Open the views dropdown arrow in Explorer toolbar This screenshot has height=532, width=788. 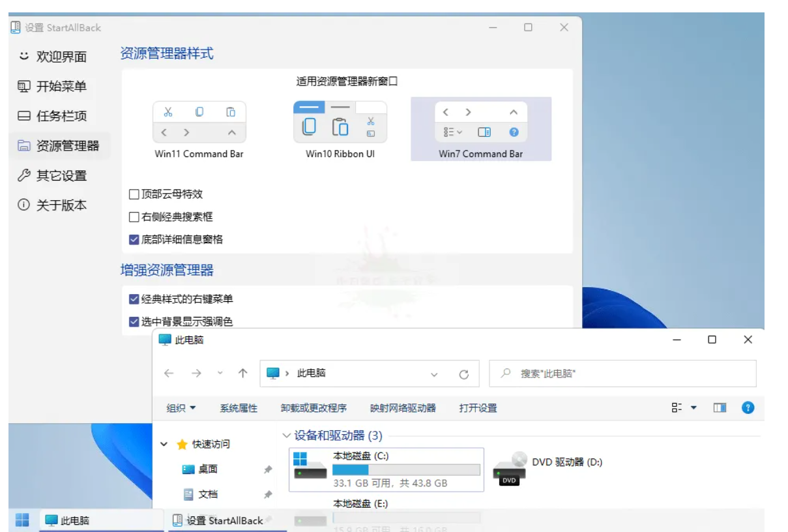(692, 407)
